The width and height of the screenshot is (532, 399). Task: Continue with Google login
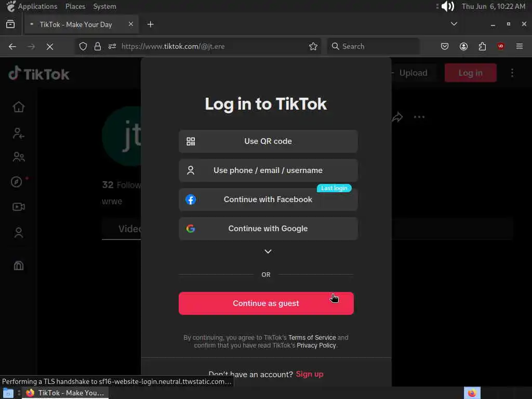pyautogui.click(x=268, y=229)
